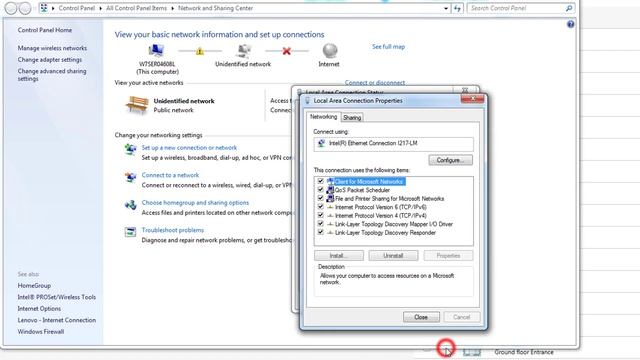Open Change advanced sharing settings link
Image resolution: width=640 pixels, height=360 pixels.
point(52,75)
